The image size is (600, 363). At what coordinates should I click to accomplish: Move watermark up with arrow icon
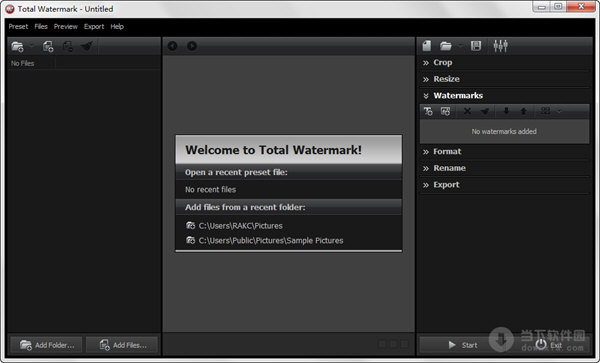coord(523,111)
